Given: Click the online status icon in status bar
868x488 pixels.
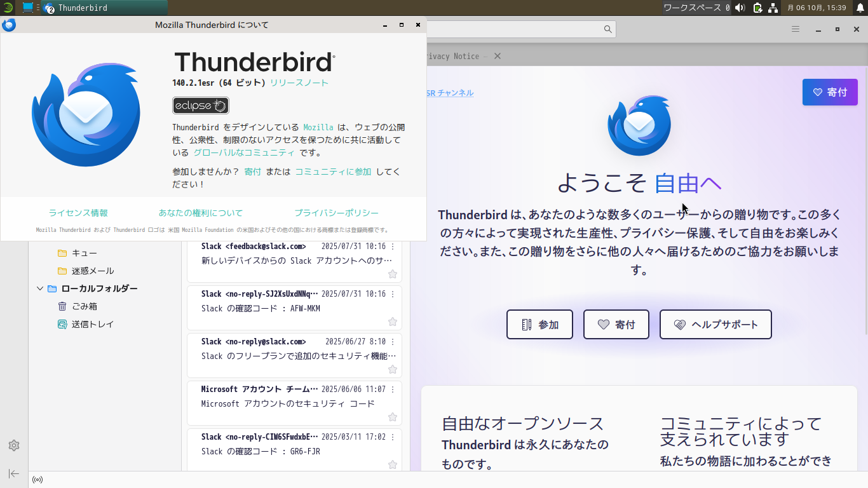Looking at the screenshot, I should tap(37, 480).
